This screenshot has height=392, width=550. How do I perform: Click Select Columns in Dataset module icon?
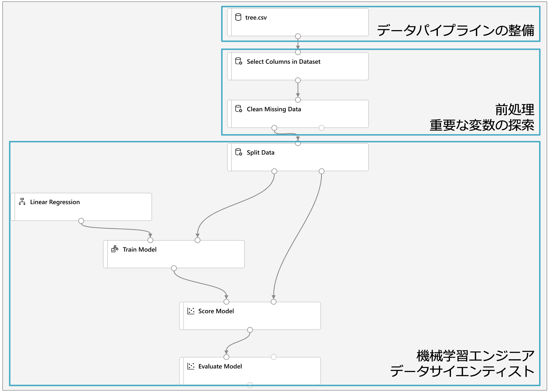[x=239, y=61]
